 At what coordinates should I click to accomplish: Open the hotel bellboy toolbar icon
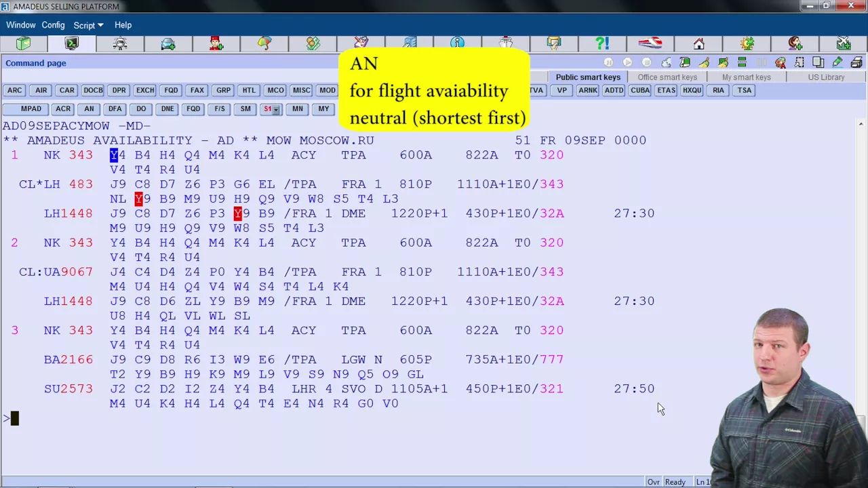(216, 43)
